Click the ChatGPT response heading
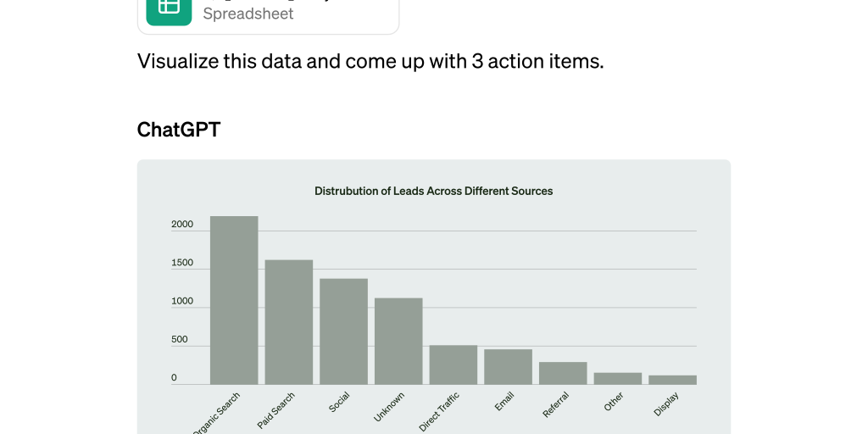Viewport: 868px width, 434px height. coord(179,130)
